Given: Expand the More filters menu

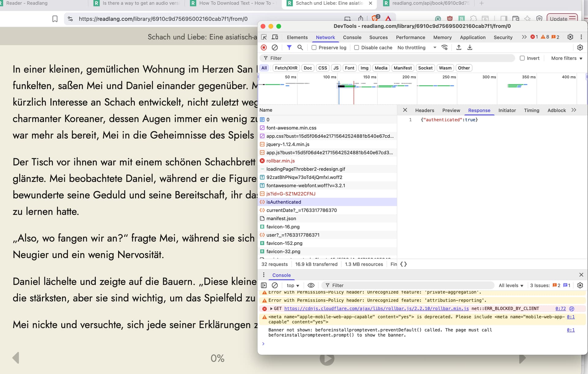Looking at the screenshot, I should (567, 58).
